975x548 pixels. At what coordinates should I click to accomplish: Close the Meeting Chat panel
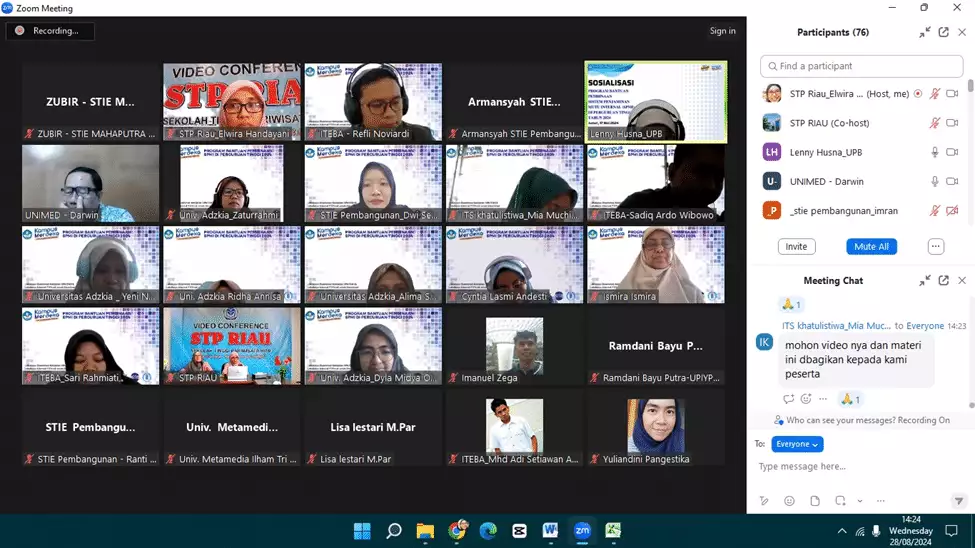tap(962, 281)
